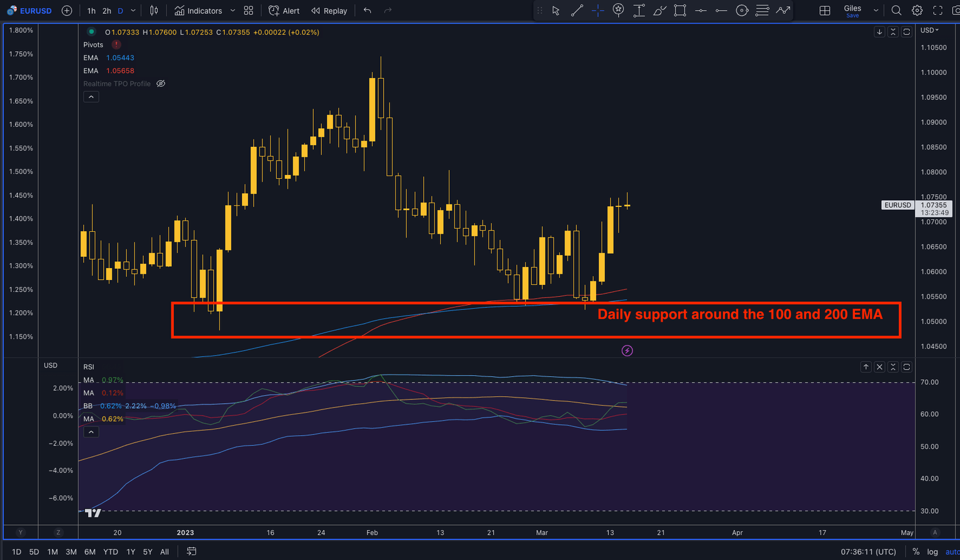Set the date range to 3M
960x560 pixels.
tap(71, 552)
